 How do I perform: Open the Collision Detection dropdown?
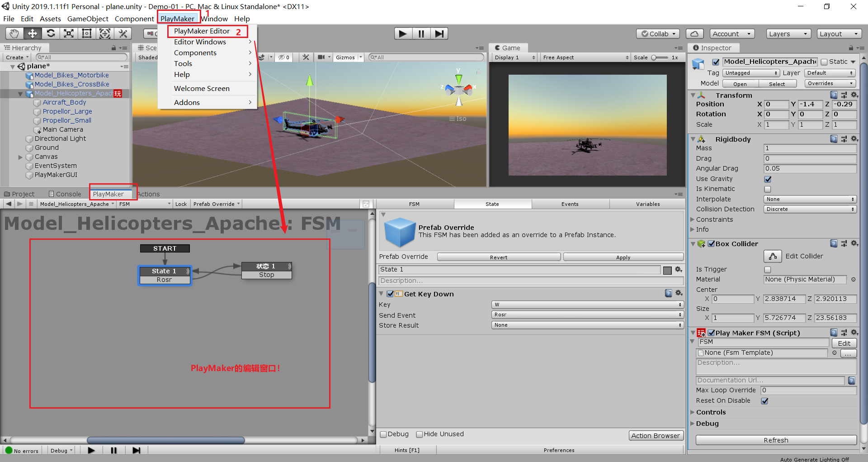click(810, 209)
